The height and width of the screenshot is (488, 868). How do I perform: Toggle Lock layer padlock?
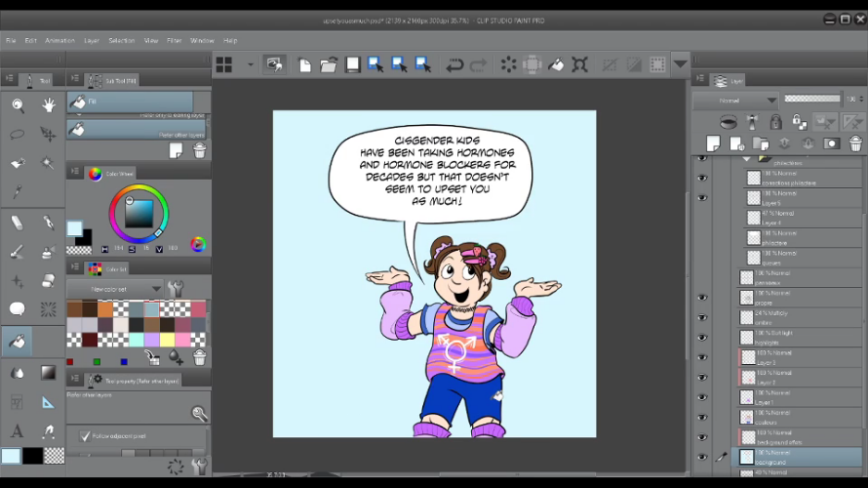(x=775, y=122)
